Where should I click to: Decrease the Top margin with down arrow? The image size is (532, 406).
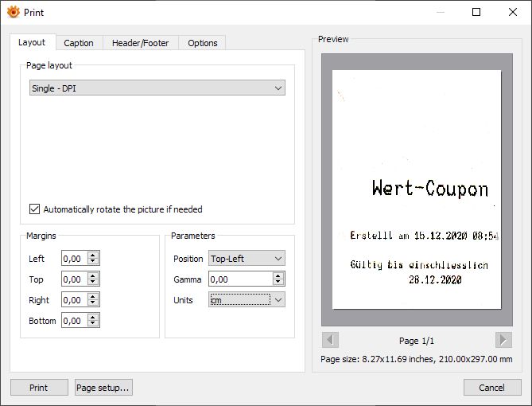pos(93,283)
